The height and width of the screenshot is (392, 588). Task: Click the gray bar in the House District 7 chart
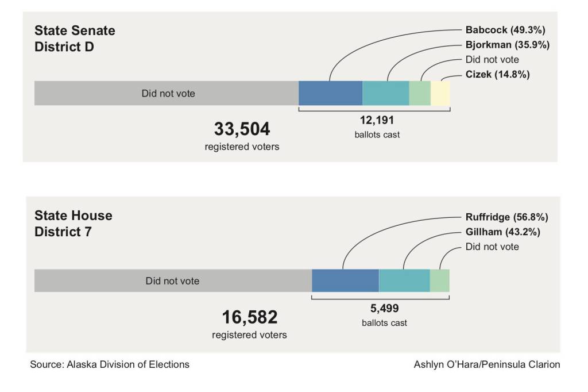pos(172,280)
